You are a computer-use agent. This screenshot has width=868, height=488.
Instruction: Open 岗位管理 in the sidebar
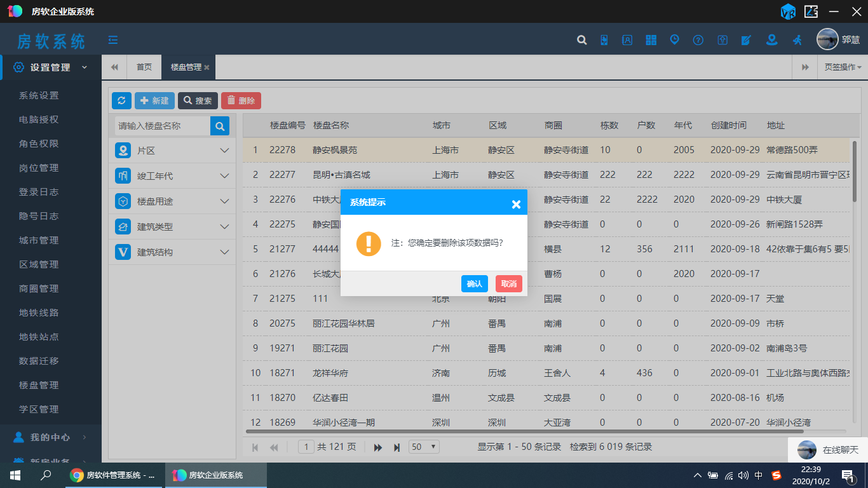click(39, 168)
